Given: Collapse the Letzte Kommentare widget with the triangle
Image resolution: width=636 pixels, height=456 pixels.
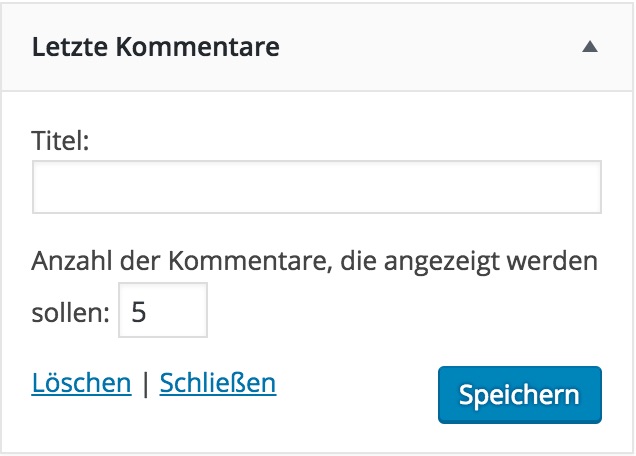Looking at the screenshot, I should (x=590, y=47).
